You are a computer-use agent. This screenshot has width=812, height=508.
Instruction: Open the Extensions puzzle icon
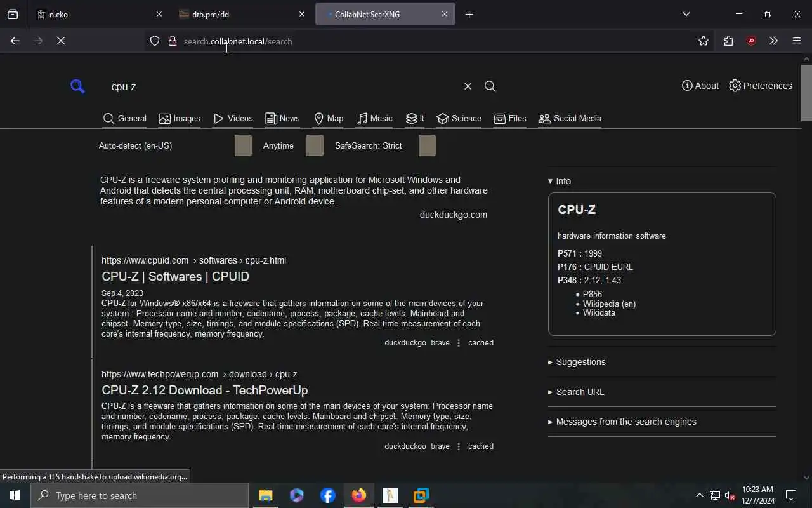click(x=728, y=41)
